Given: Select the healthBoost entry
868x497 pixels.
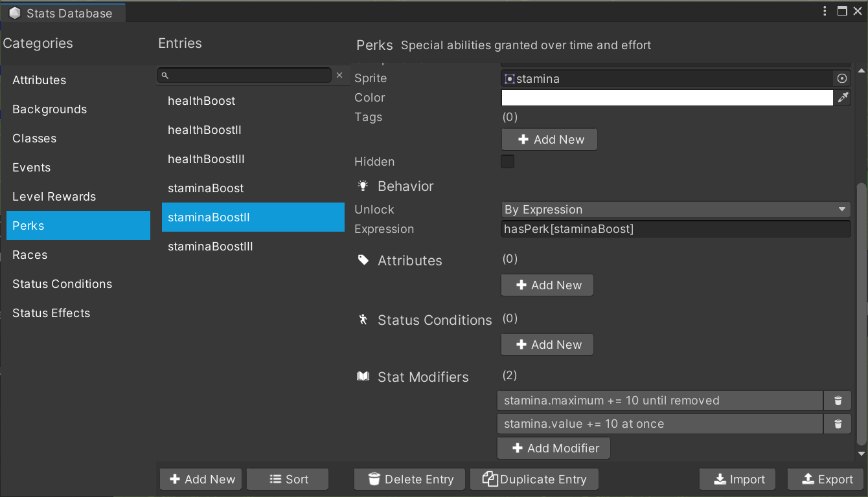Looking at the screenshot, I should [x=201, y=101].
